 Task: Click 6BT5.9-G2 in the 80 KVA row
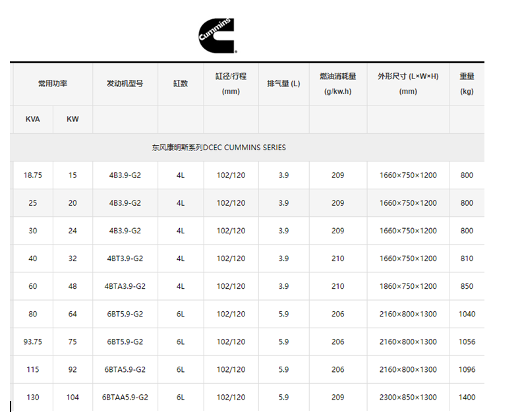(125, 314)
